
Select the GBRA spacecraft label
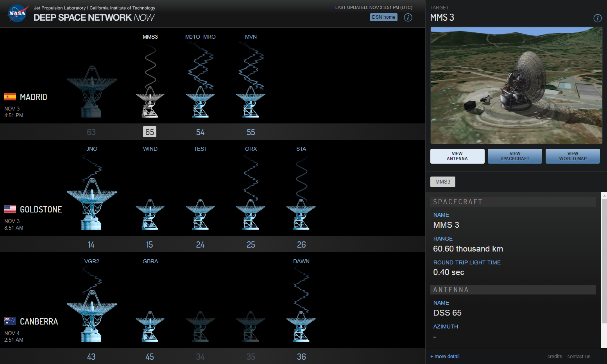pyautogui.click(x=150, y=261)
